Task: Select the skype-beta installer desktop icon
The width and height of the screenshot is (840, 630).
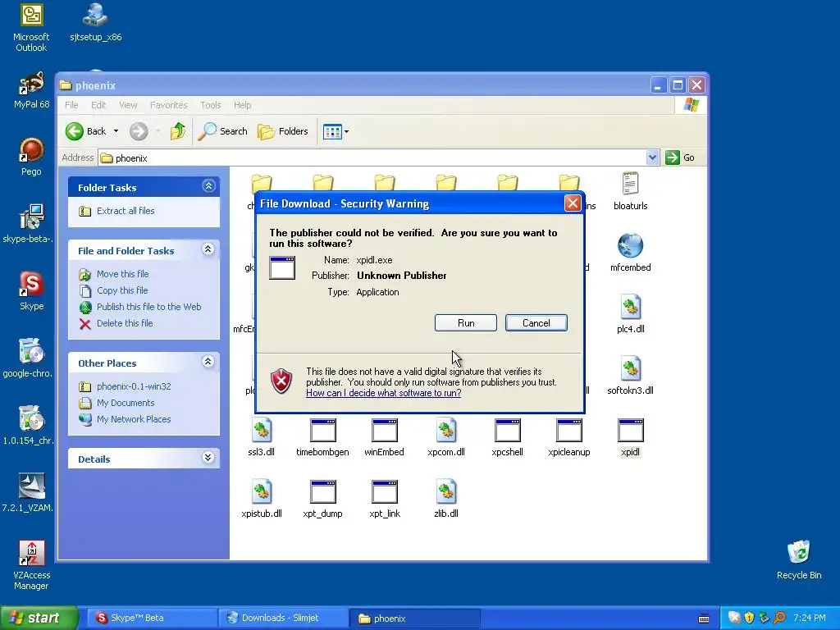Action: click(x=30, y=224)
